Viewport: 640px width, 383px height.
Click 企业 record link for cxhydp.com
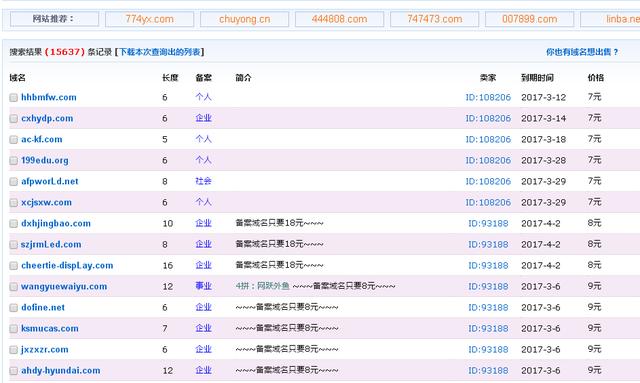[203, 118]
